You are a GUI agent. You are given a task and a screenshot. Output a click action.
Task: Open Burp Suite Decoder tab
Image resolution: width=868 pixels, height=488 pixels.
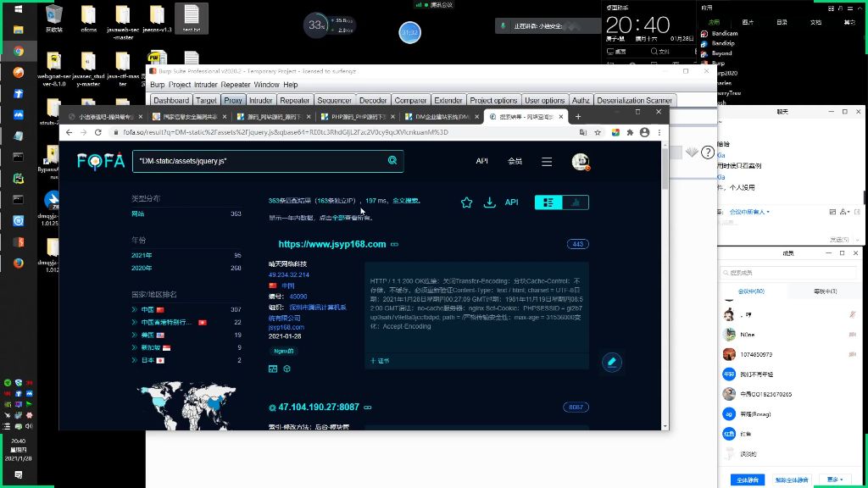coord(373,100)
